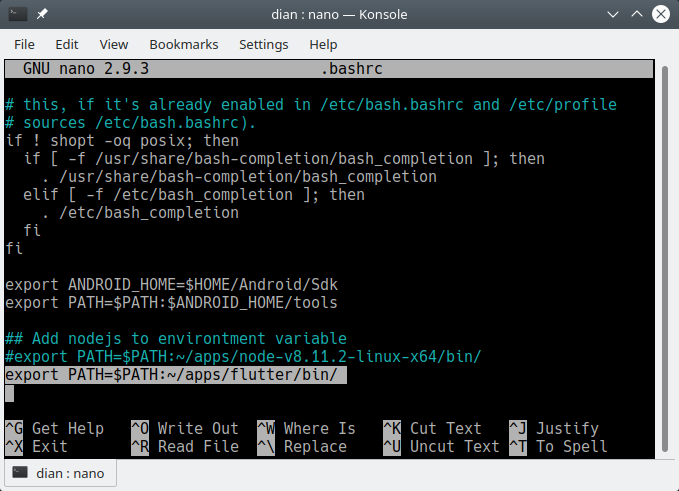Open the Edit menu
679x491 pixels.
point(67,44)
